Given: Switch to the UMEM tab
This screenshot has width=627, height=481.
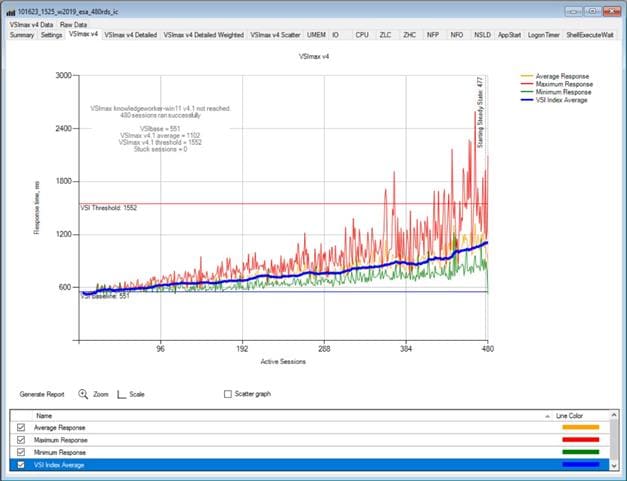Looking at the screenshot, I should pyautogui.click(x=316, y=35).
